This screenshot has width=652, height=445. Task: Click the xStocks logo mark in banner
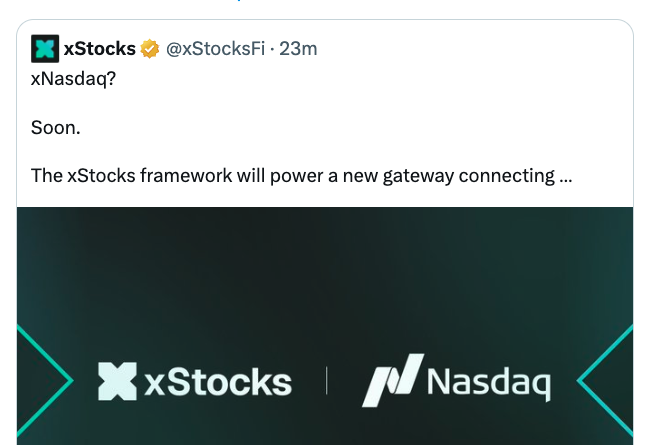[117, 381]
